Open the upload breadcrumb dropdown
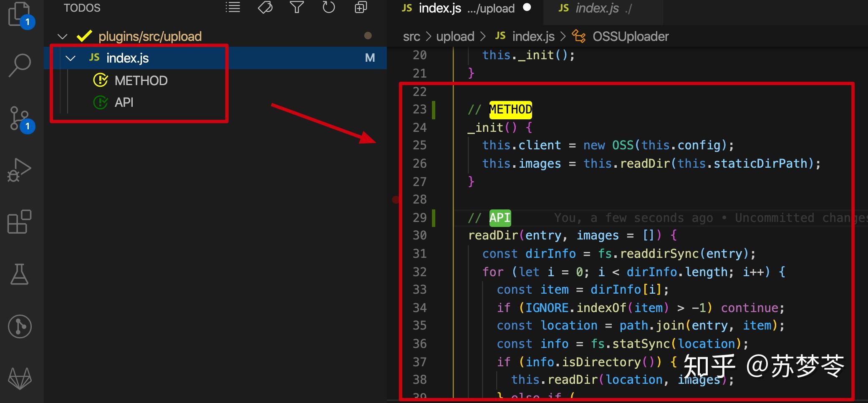This screenshot has height=403, width=868. 455,36
